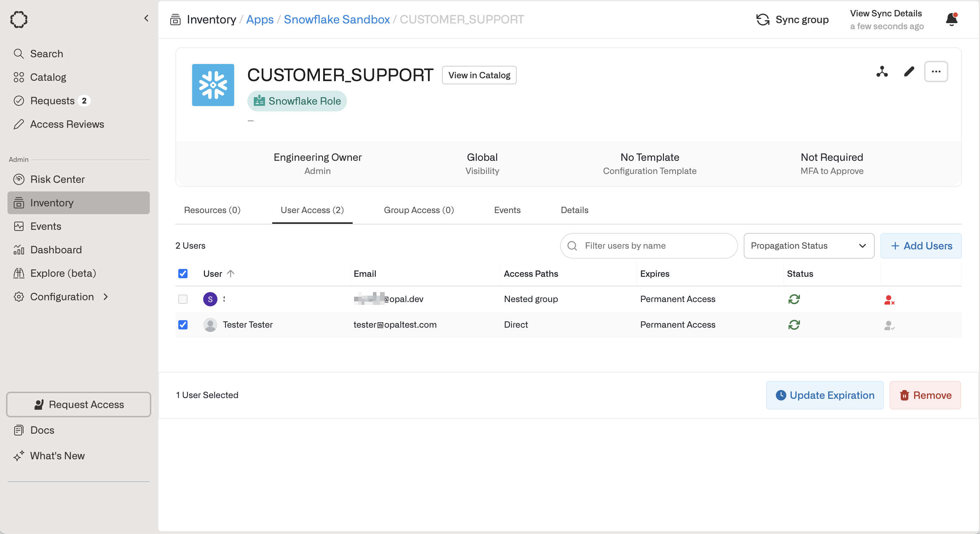Click the pencil edit icon for CUSTOMER_SUPPORT
The image size is (980, 534).
tap(909, 72)
